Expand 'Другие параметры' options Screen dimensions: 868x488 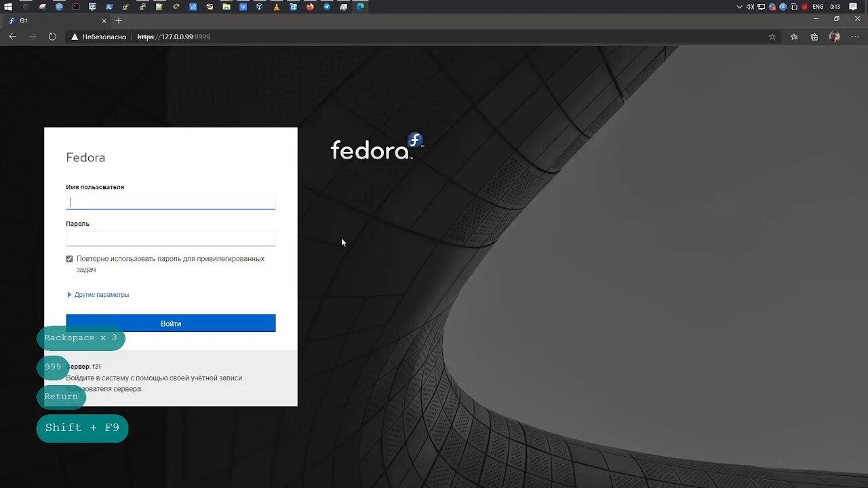coord(98,295)
